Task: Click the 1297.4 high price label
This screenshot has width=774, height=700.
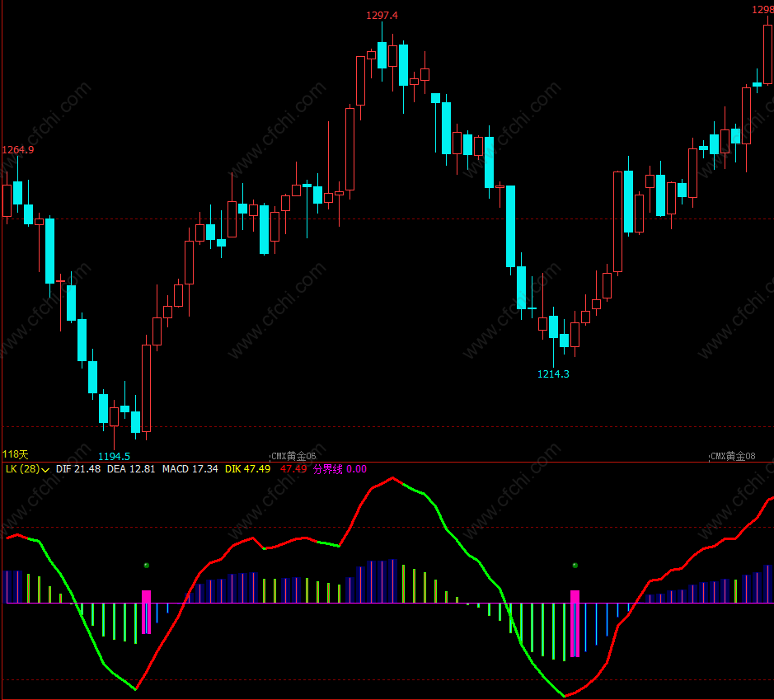Action: tap(382, 16)
